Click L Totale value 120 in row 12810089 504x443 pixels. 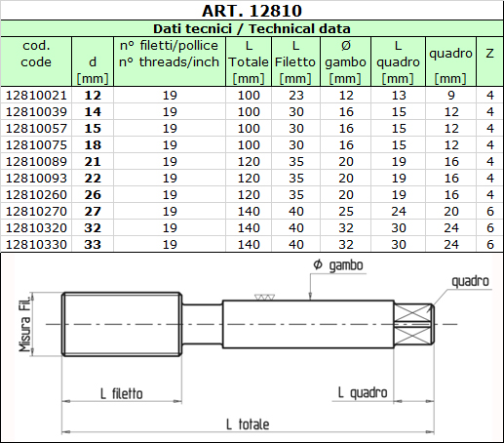pos(249,162)
